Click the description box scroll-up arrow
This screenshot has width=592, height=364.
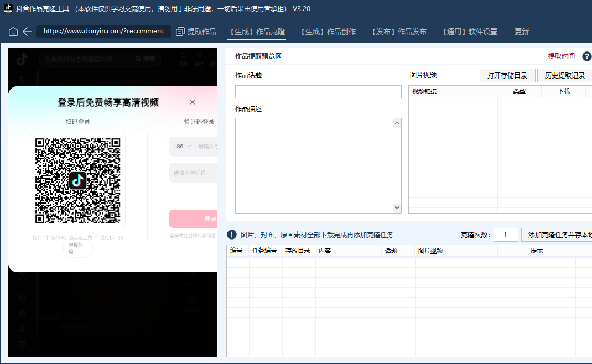pos(397,123)
